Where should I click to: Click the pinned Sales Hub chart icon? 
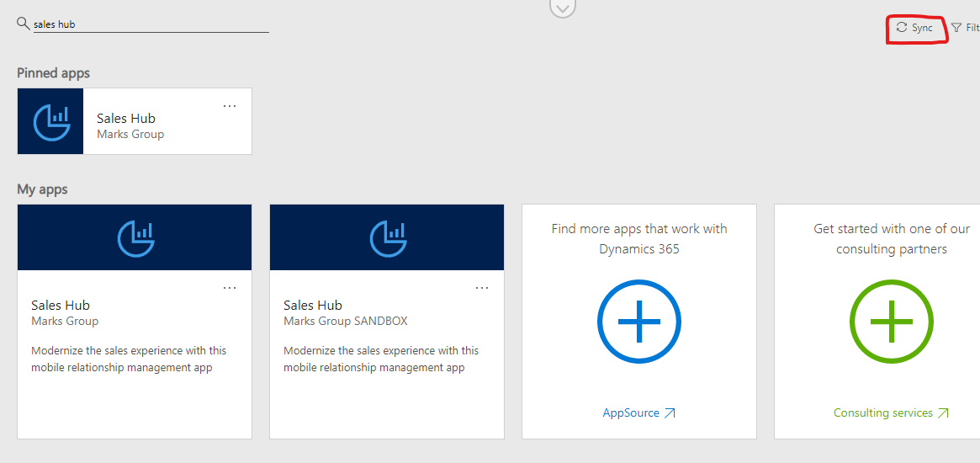[x=50, y=121]
